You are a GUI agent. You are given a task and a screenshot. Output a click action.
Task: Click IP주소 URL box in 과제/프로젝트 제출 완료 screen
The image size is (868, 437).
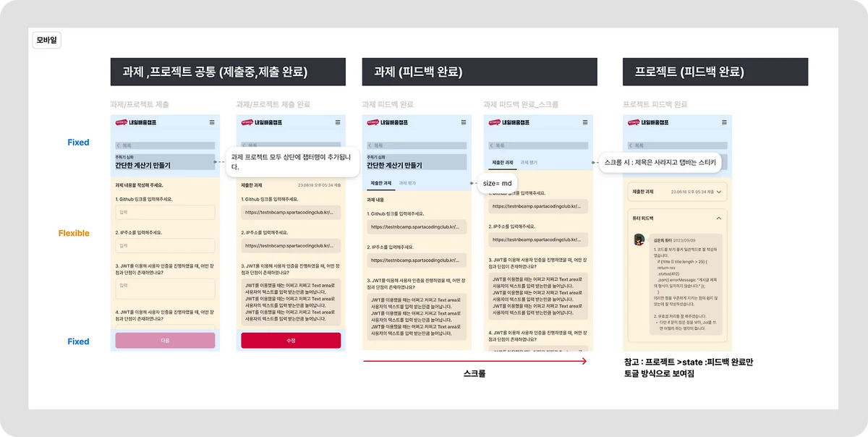pos(291,246)
